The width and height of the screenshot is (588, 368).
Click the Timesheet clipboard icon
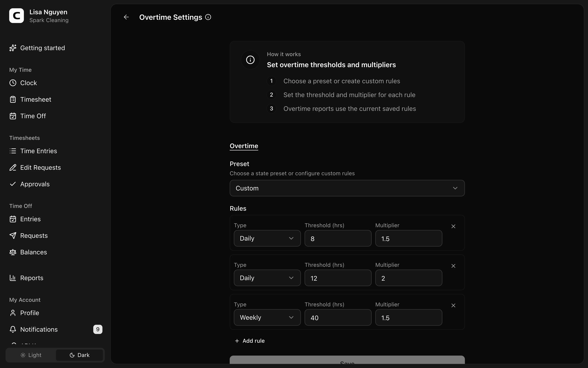tap(13, 100)
